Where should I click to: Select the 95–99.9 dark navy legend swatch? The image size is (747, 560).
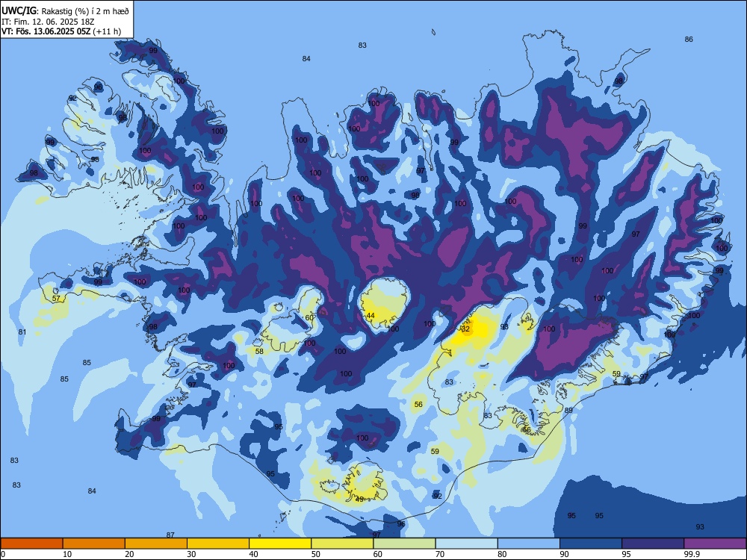click(653, 544)
